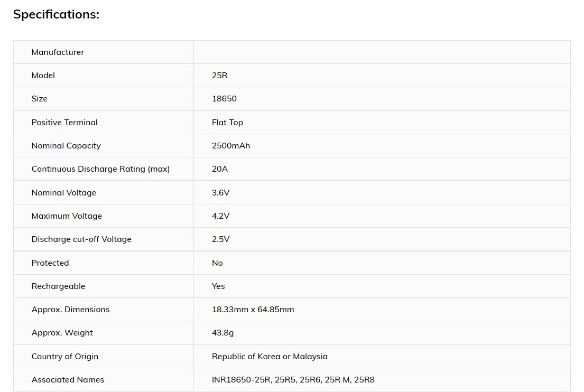
Task: Click the 2.5V cut-off voltage value
Action: 220,239
